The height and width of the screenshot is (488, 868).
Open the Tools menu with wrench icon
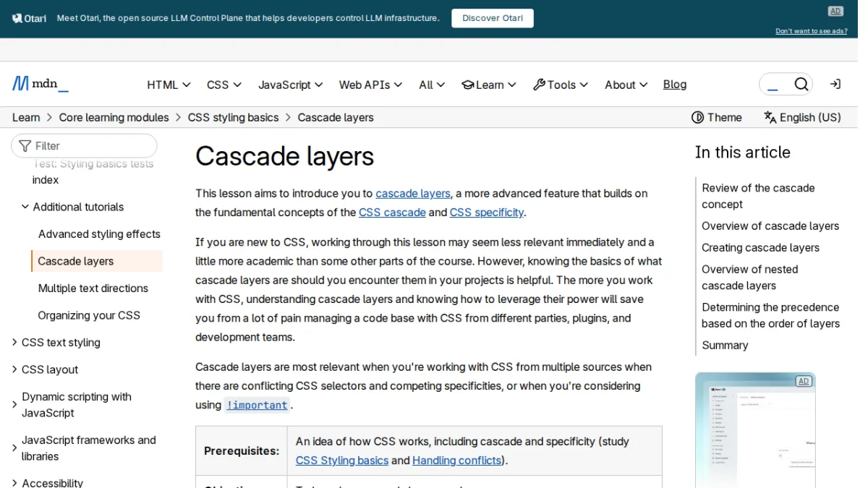click(561, 85)
